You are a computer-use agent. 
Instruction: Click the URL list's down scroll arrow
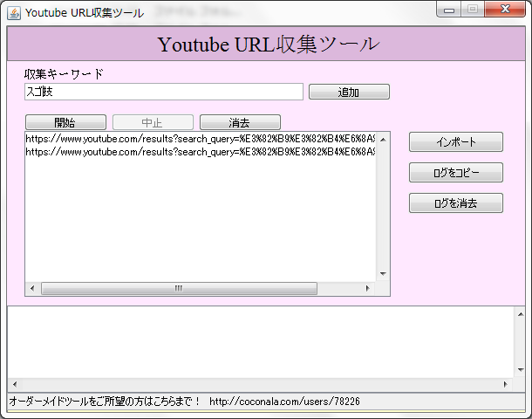pos(383,274)
